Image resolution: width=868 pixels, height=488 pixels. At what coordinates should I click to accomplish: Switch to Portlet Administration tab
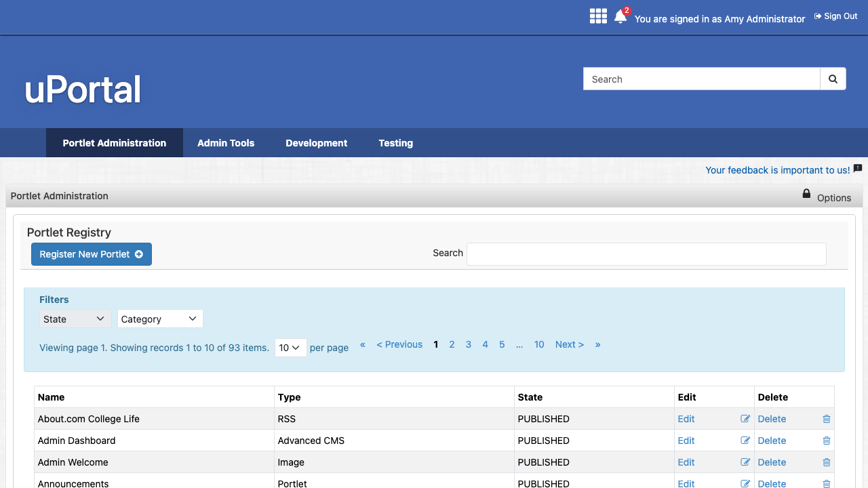tap(115, 143)
